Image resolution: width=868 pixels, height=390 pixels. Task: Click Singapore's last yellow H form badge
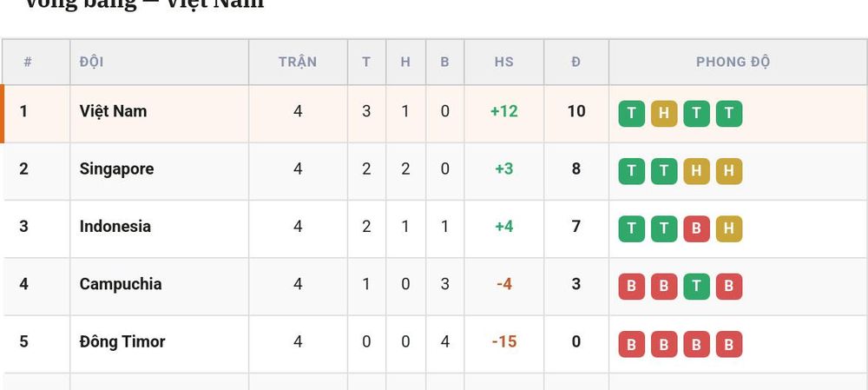729,171
